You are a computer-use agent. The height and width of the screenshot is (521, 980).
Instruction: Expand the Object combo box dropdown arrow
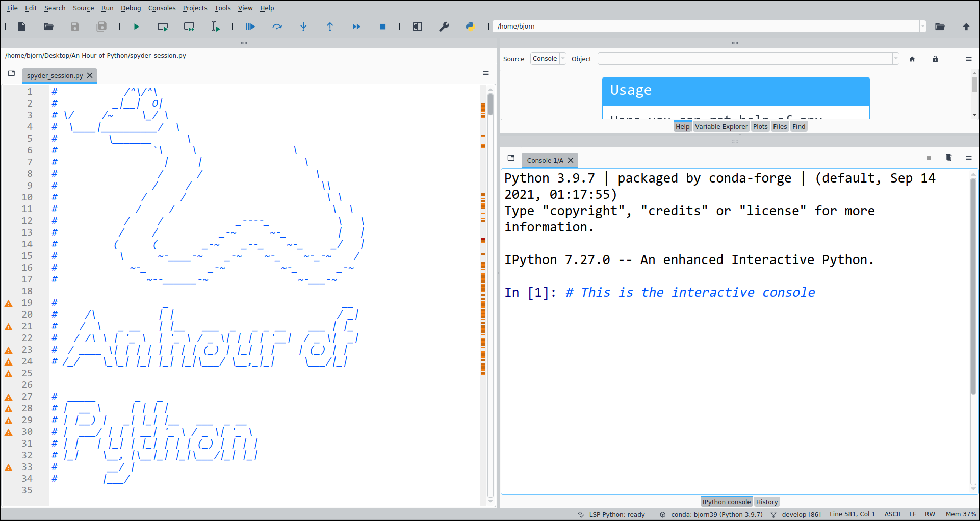coord(896,59)
